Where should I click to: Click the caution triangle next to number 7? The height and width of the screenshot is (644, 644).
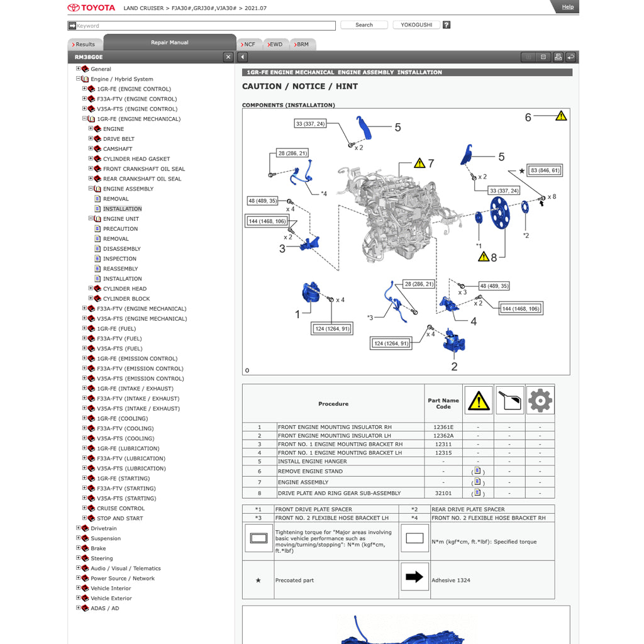[419, 164]
